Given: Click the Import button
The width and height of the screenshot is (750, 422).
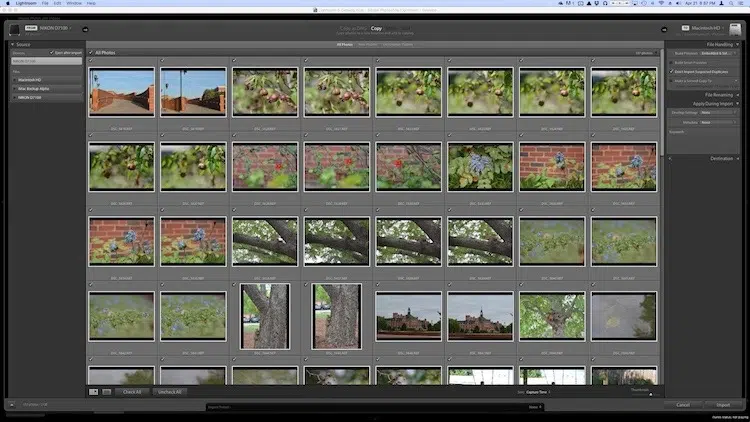Looking at the screenshot, I should point(723,405).
